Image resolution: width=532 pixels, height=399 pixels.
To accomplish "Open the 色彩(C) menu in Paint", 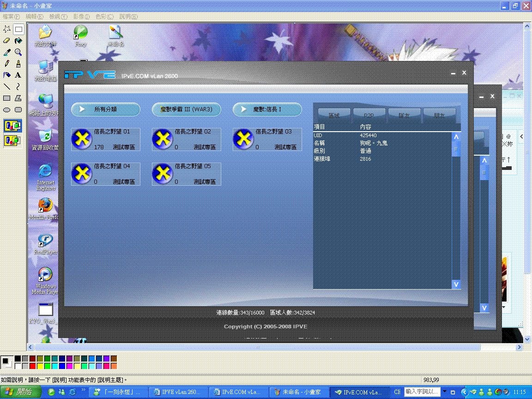I will pyautogui.click(x=104, y=16).
